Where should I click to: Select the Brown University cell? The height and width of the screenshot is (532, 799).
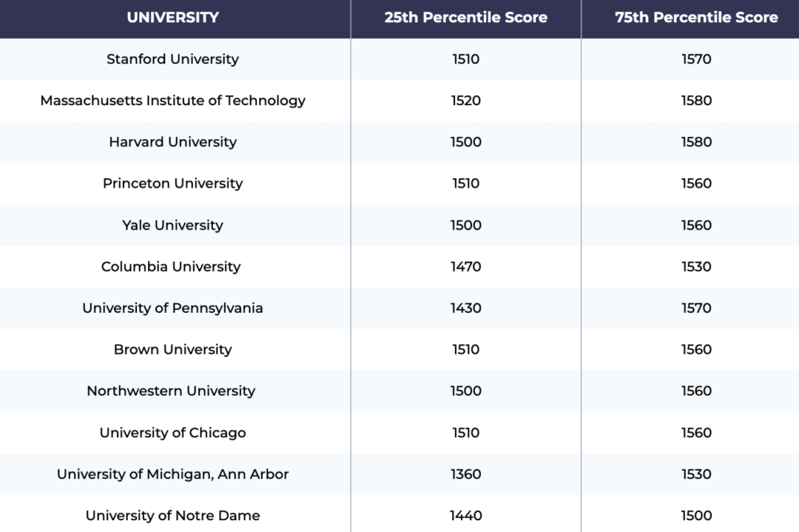coord(172,349)
